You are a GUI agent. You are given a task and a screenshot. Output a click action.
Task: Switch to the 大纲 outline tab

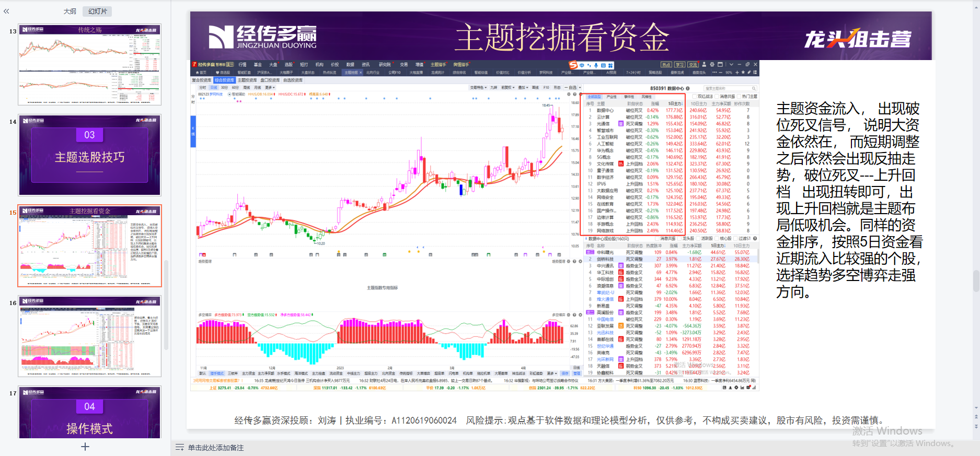point(70,11)
